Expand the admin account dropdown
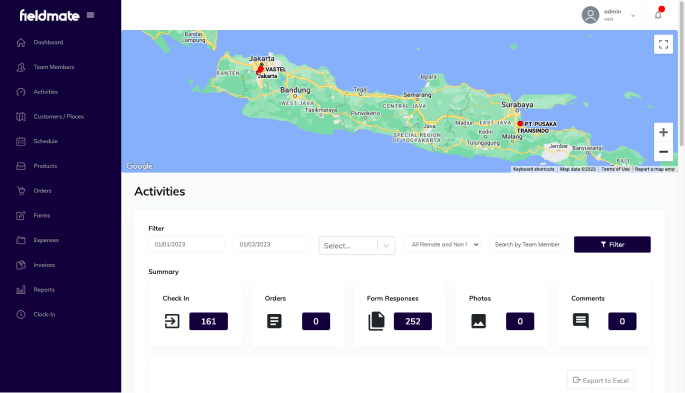The width and height of the screenshot is (685, 393). click(x=633, y=16)
